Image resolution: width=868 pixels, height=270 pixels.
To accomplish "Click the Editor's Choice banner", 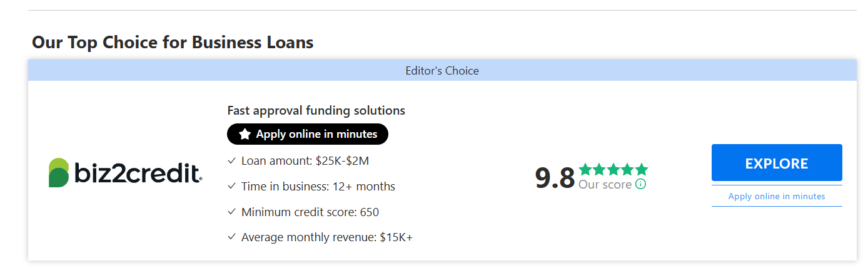I will click(x=442, y=71).
